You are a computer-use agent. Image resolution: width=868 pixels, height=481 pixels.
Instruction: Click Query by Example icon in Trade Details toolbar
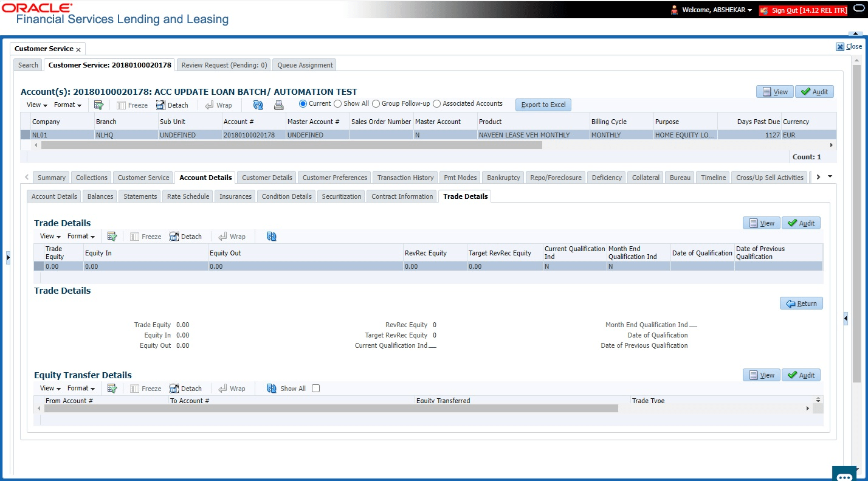[112, 237]
